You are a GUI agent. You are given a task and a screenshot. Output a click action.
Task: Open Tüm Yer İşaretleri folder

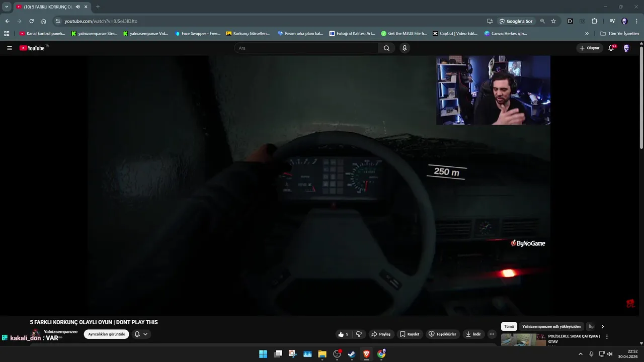(620, 34)
